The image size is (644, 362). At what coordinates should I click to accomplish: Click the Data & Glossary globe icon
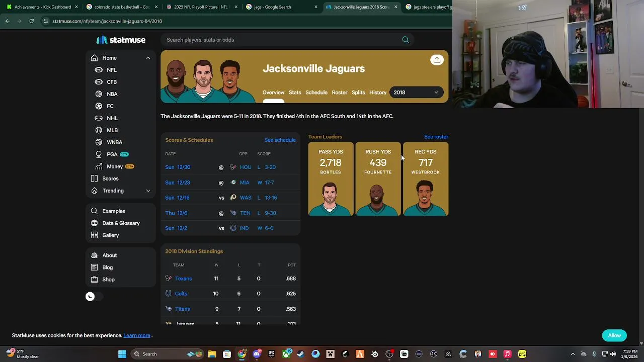94,223
